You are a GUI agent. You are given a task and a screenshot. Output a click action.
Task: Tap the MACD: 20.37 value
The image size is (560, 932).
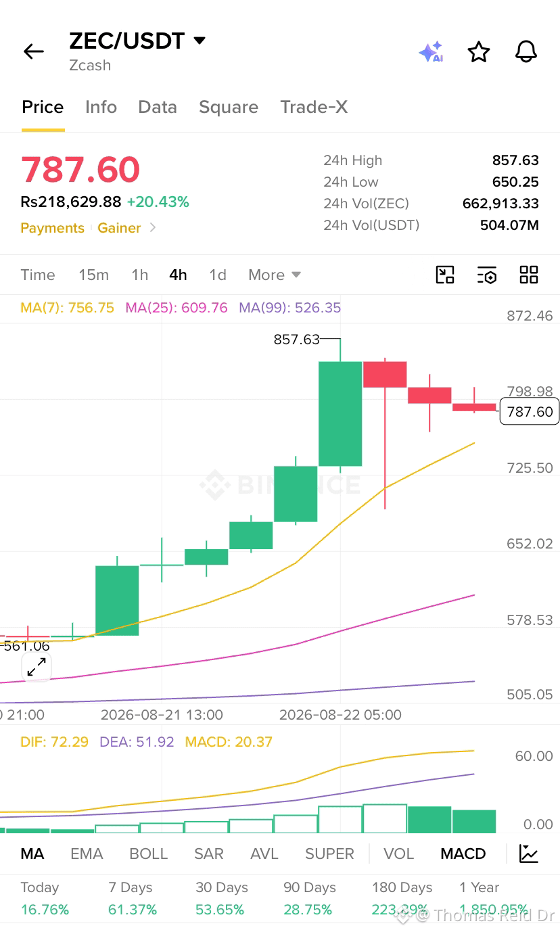229,741
